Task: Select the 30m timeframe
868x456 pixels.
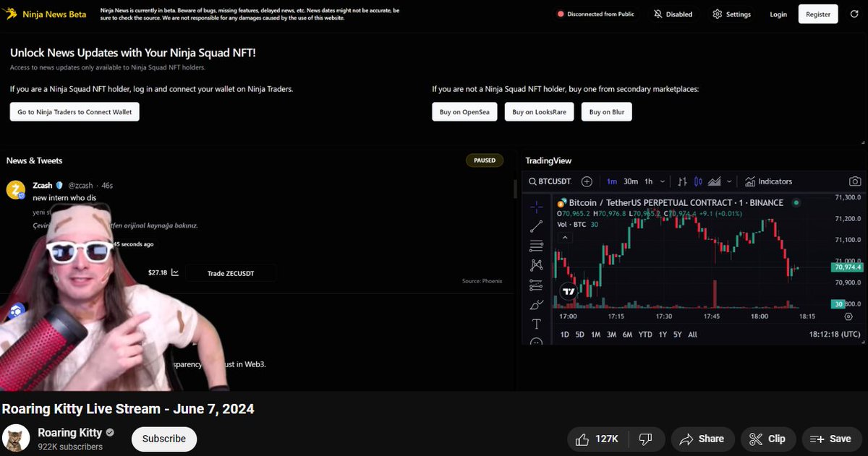Action: click(x=631, y=181)
